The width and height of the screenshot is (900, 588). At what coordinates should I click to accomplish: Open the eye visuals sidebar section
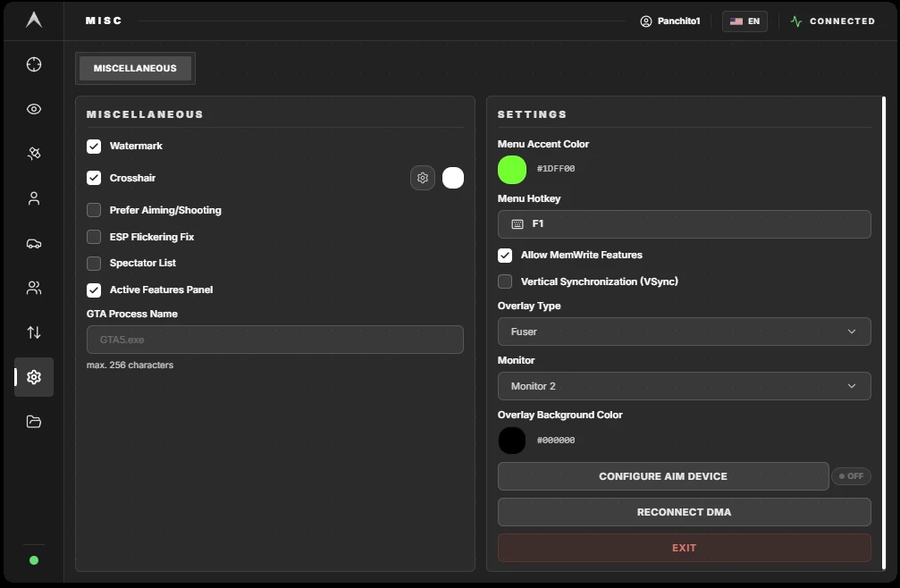[x=34, y=109]
